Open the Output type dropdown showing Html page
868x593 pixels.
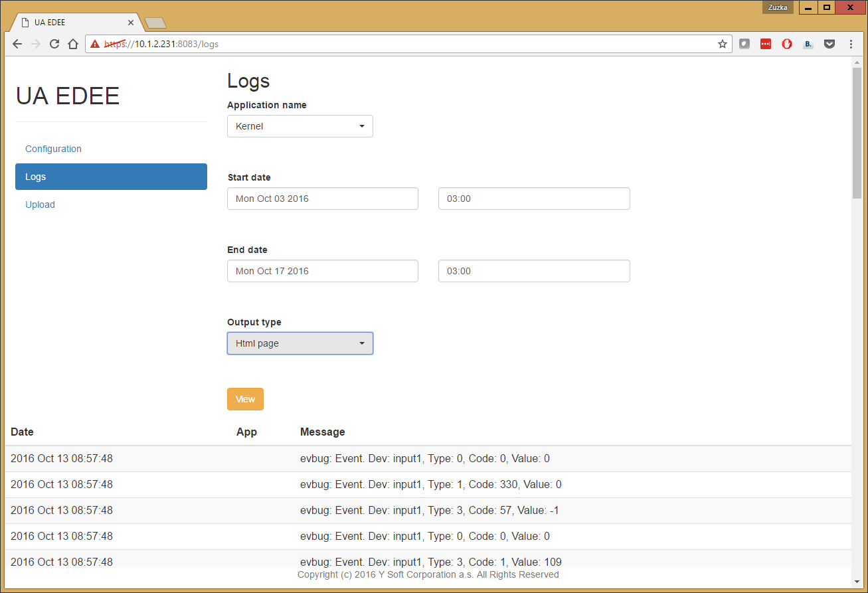pyautogui.click(x=300, y=343)
